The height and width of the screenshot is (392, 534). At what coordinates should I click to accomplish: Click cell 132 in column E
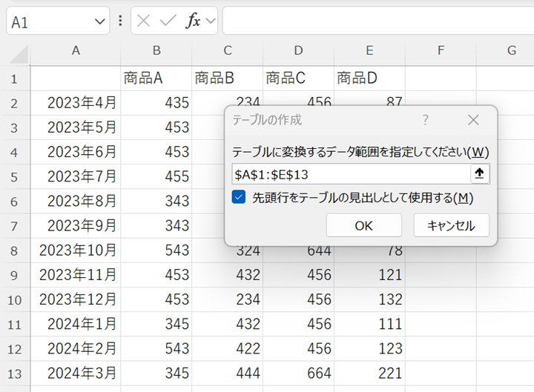tap(370, 299)
